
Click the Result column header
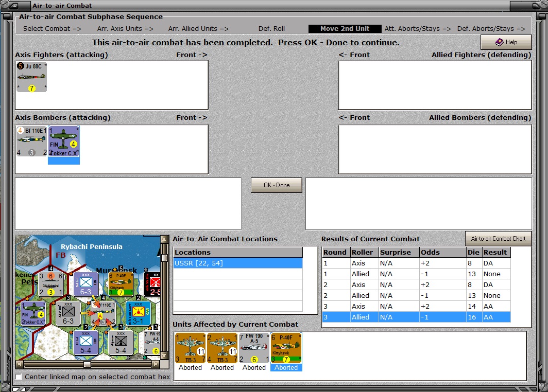[496, 253]
